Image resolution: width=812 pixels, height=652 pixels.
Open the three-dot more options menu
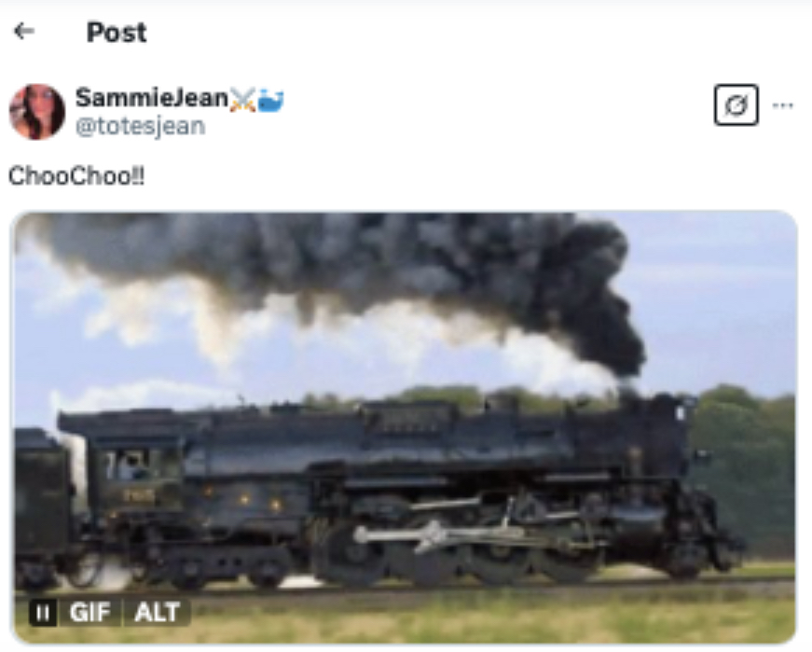click(x=782, y=105)
